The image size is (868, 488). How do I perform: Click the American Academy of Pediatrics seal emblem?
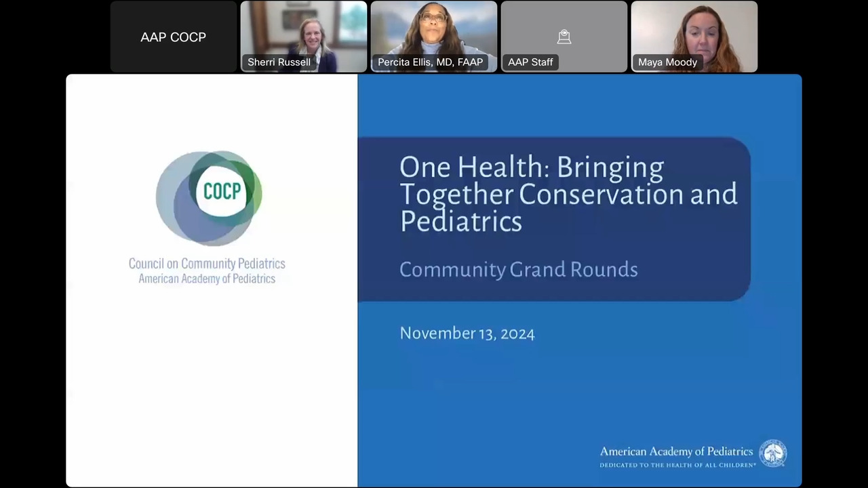772,453
